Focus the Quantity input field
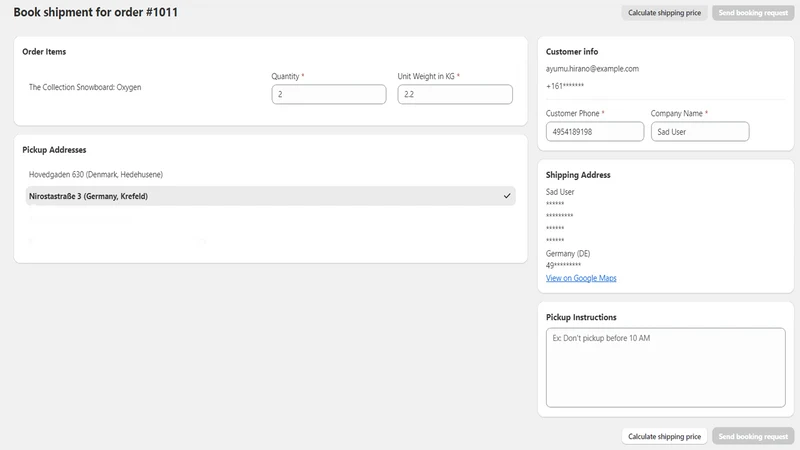 click(x=329, y=94)
